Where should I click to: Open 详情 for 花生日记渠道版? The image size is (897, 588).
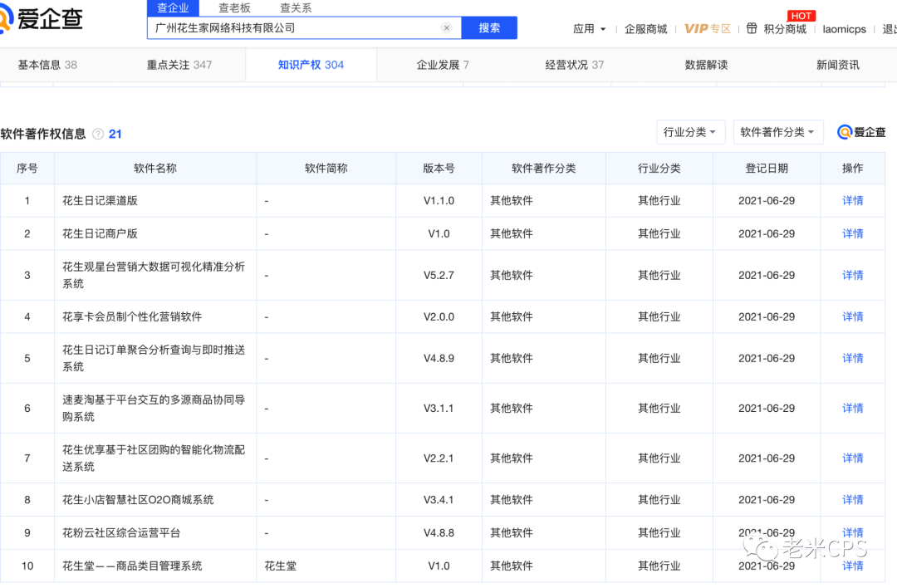click(852, 201)
